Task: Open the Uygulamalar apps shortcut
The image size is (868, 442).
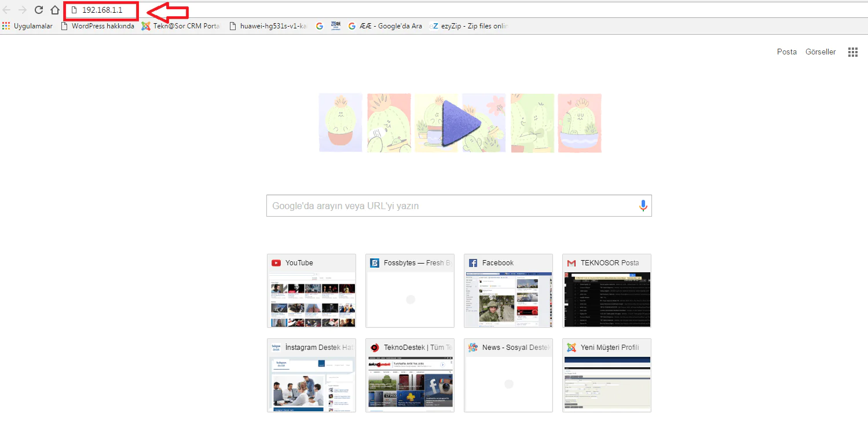Action: (x=28, y=26)
